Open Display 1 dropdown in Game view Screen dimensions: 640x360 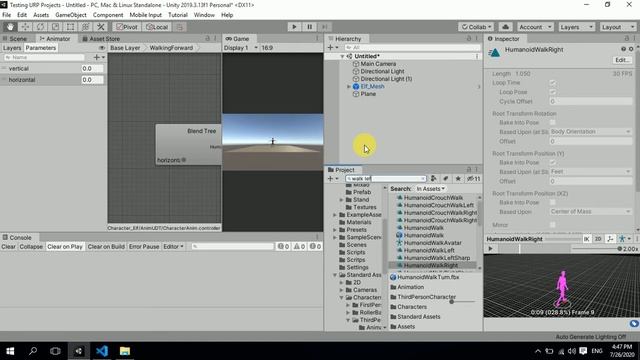pyautogui.click(x=240, y=48)
